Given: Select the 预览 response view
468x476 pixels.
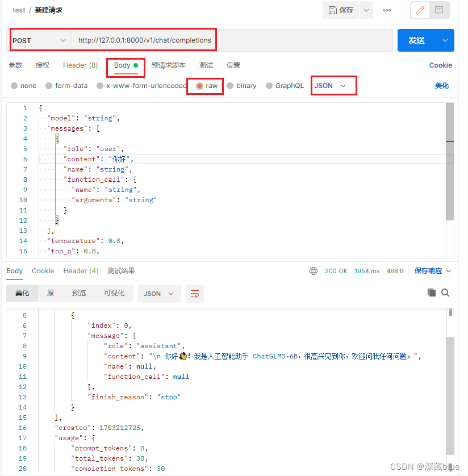Looking at the screenshot, I should (x=79, y=293).
